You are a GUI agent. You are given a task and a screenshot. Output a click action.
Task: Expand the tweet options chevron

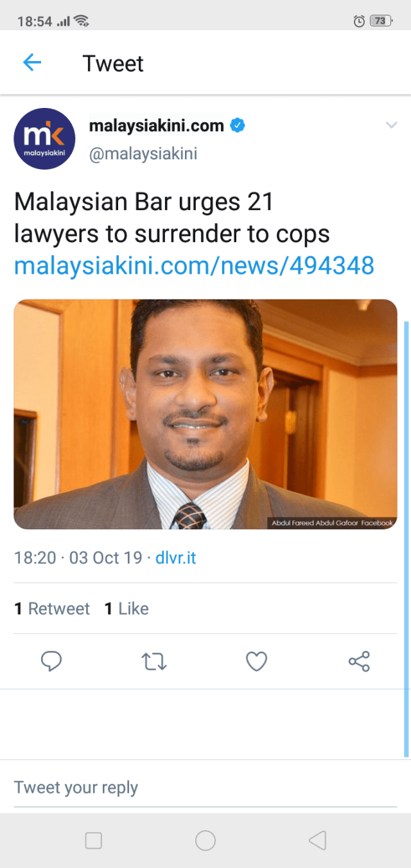391,125
